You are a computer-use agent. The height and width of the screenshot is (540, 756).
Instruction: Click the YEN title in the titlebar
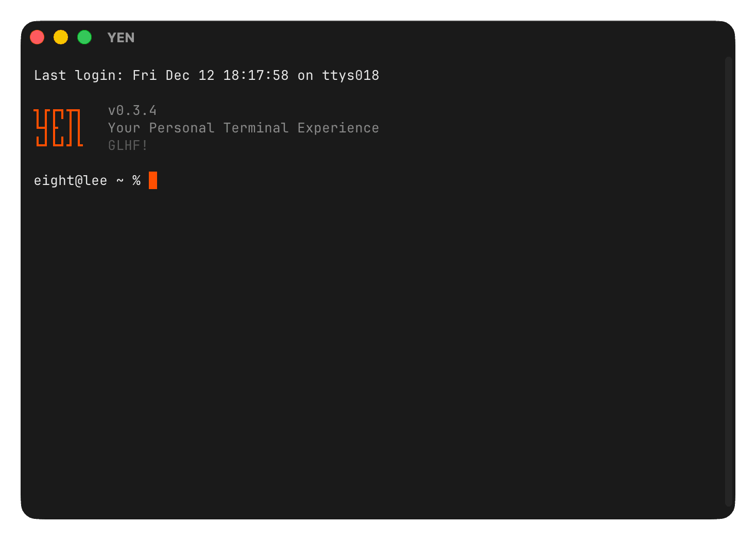point(121,37)
